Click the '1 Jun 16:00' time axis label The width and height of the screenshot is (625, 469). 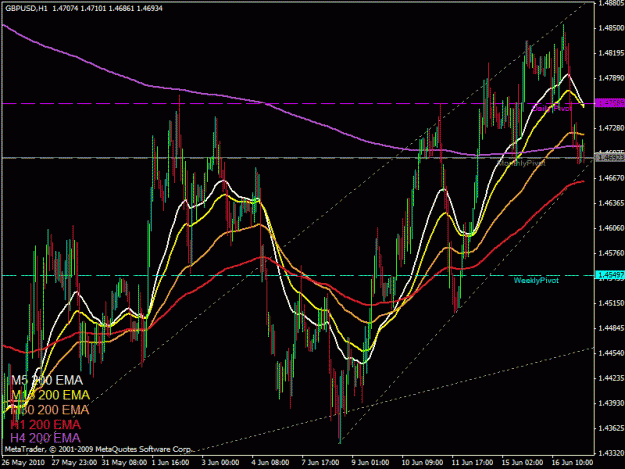(171, 463)
